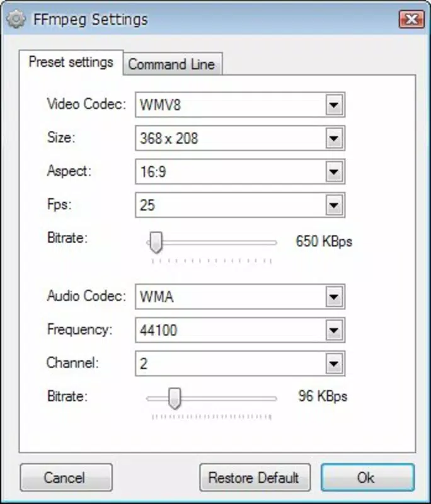Click the Size label
The height and width of the screenshot is (504, 431).
click(61, 137)
